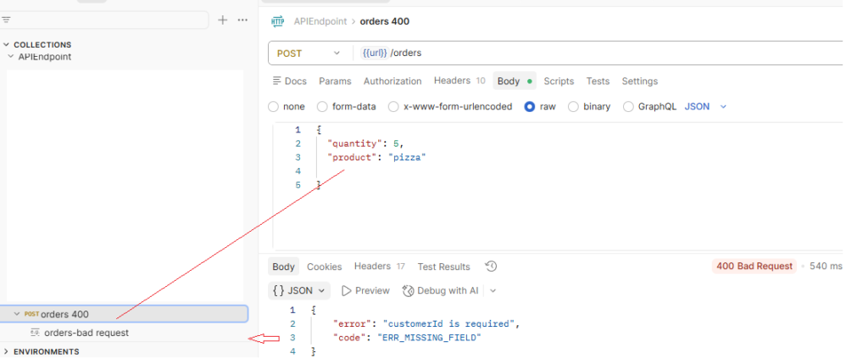Expand the ENVIRONMENTS section
This screenshot has width=868, height=359.
pos(6,351)
